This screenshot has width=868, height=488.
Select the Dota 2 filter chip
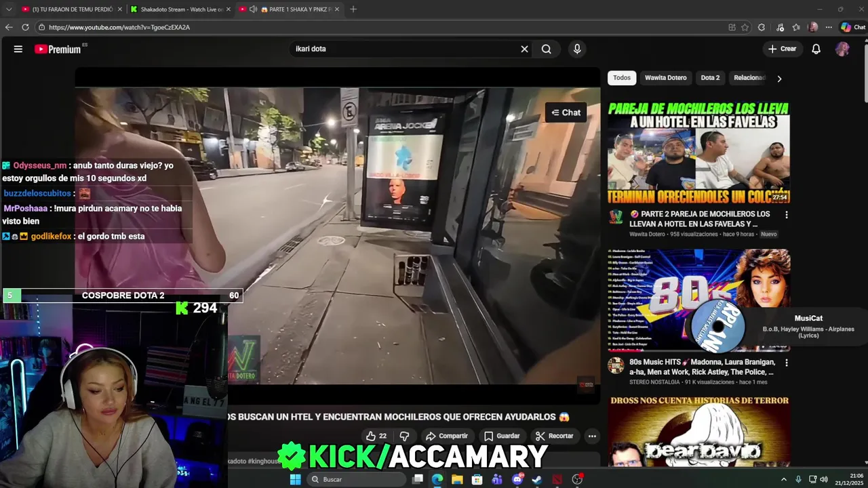[710, 78]
